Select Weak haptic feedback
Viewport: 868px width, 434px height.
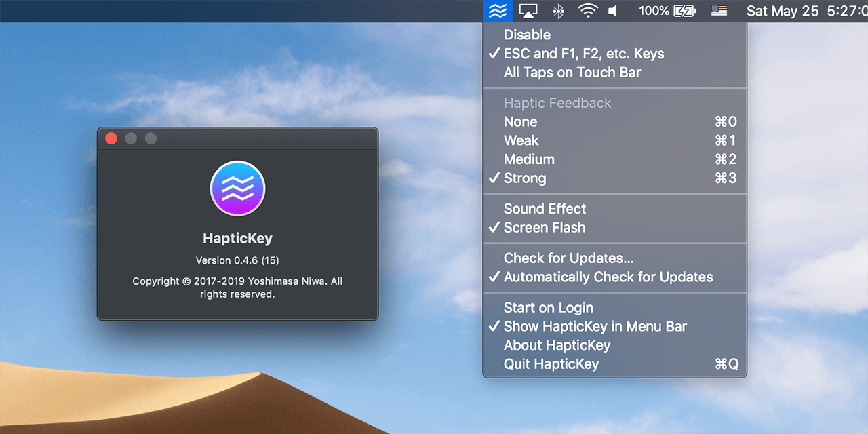coord(521,141)
